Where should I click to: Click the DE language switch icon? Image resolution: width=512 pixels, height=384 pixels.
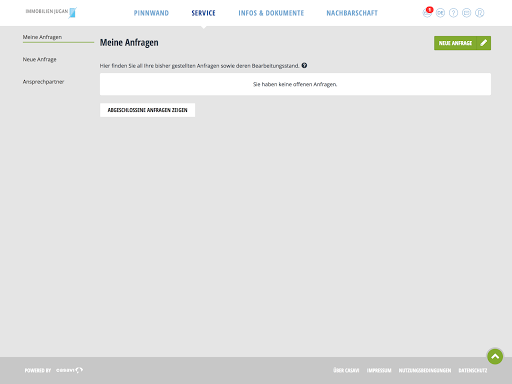point(440,13)
